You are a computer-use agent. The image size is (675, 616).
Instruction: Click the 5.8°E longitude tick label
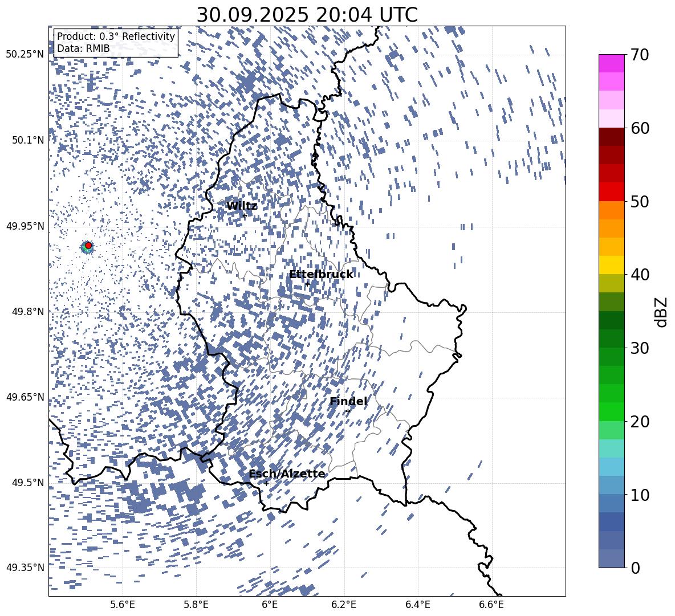[196, 605]
